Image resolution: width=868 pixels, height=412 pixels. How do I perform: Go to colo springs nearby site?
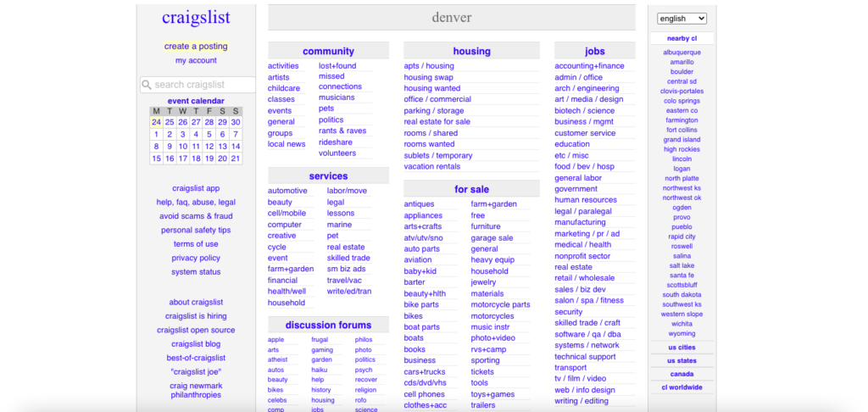tap(682, 101)
